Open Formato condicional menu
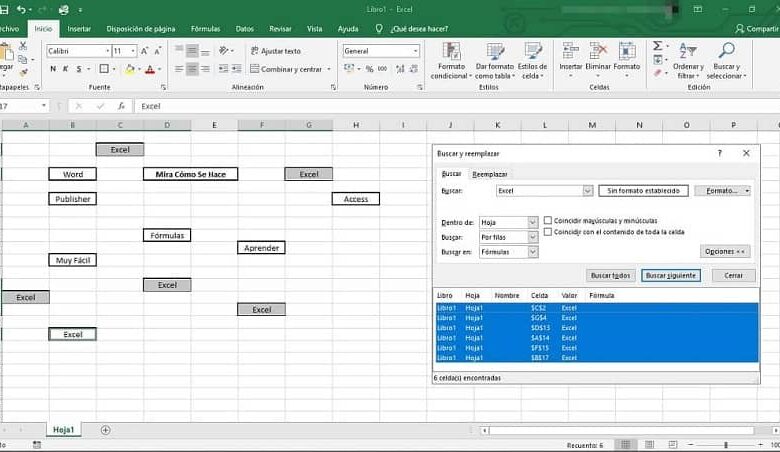This screenshot has width=780, height=452. coord(451,61)
